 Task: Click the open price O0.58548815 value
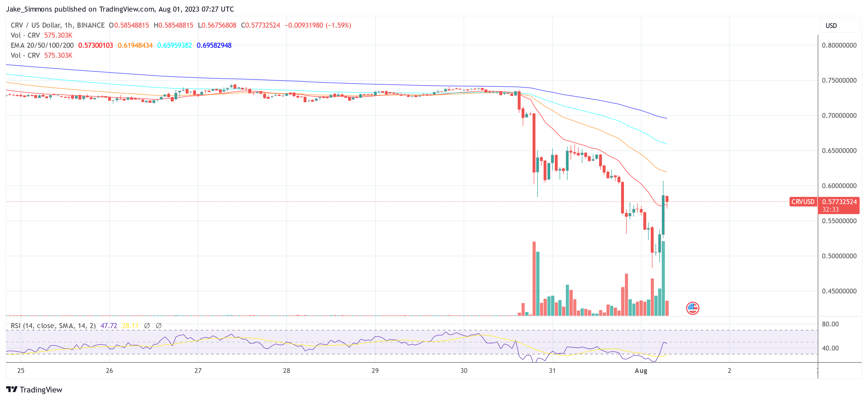click(129, 25)
